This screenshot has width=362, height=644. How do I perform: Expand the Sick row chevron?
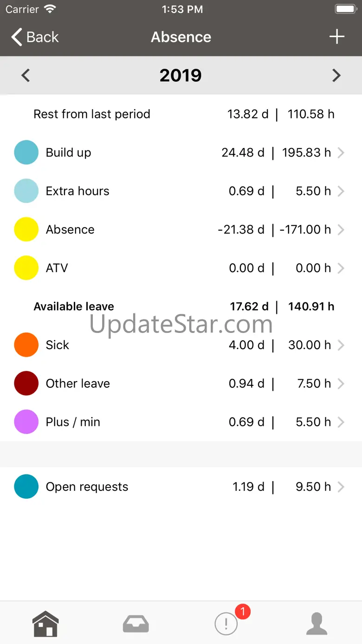(341, 345)
